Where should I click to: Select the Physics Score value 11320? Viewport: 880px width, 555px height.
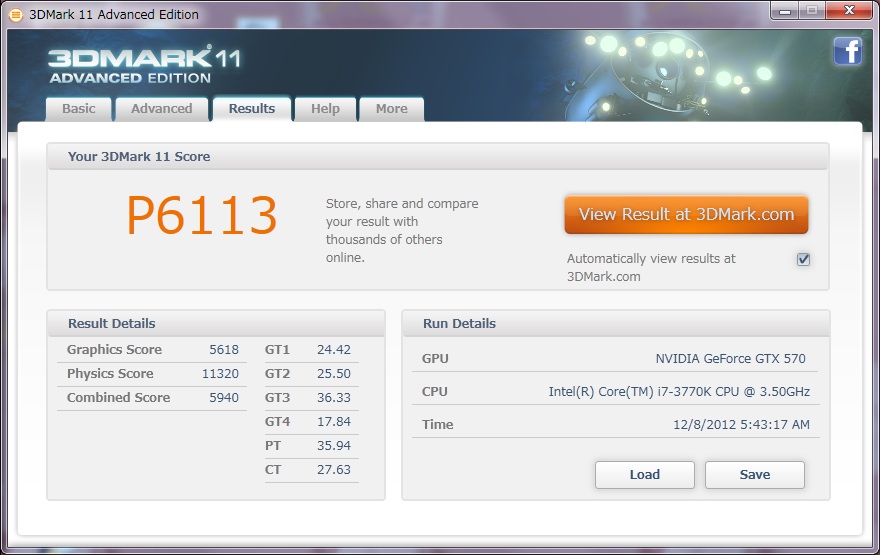pyautogui.click(x=221, y=374)
